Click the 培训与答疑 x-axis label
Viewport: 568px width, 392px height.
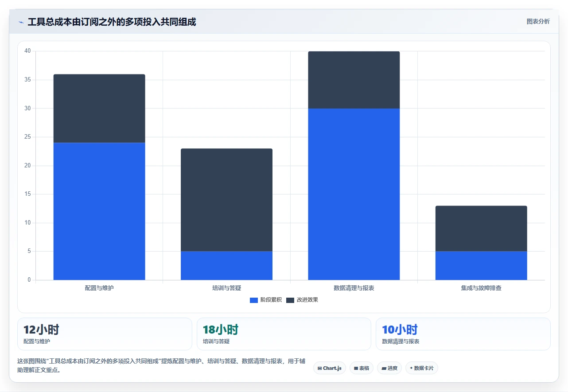[226, 288]
